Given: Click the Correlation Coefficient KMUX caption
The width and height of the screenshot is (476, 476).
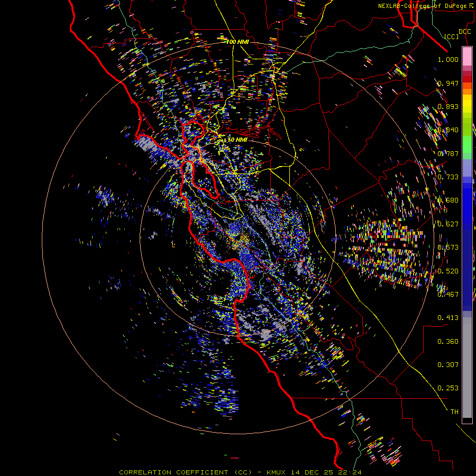Looking at the screenshot, I should click(240, 472).
